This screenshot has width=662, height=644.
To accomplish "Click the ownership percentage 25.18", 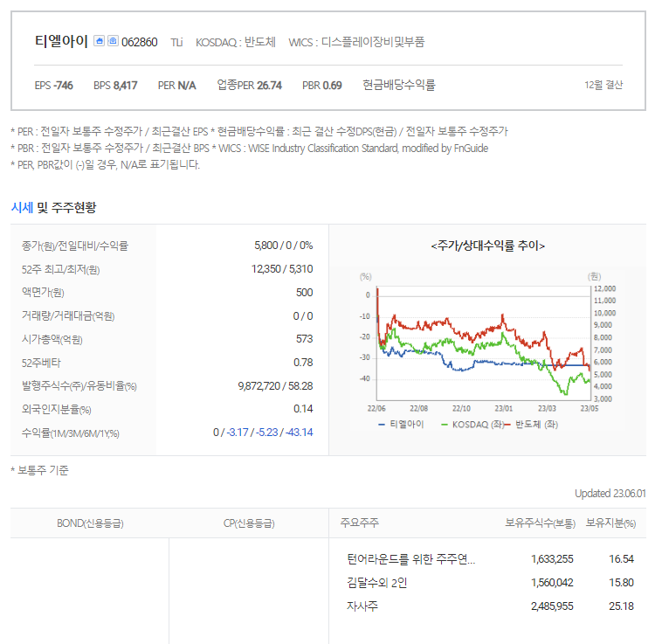I will (621, 606).
